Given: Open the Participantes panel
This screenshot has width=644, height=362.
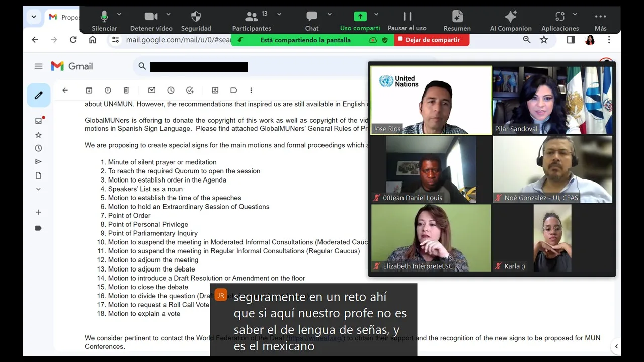Looking at the screenshot, I should click(252, 21).
